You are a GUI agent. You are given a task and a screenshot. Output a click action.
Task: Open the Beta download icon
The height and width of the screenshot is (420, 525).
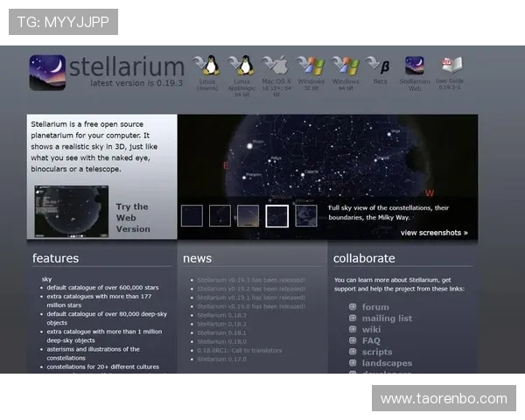tap(379, 66)
